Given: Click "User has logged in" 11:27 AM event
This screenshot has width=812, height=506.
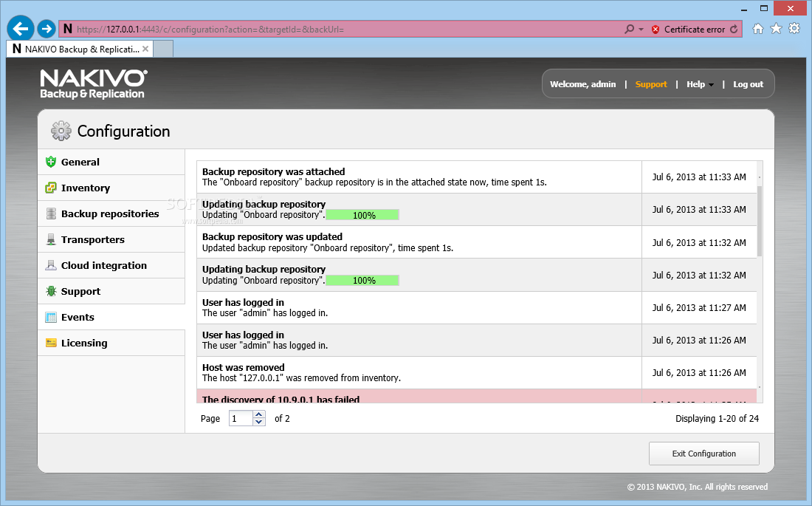Looking at the screenshot, I should click(x=476, y=307).
